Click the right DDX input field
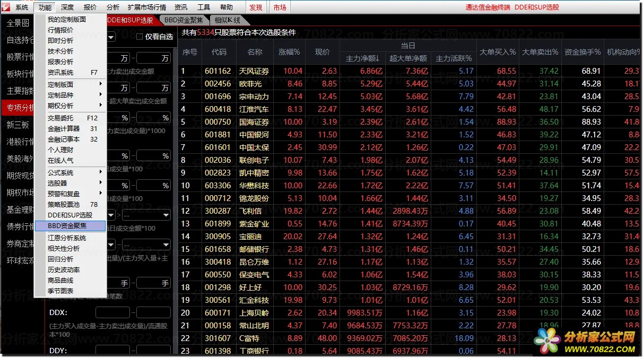The height and width of the screenshot is (358, 644). pos(153,313)
